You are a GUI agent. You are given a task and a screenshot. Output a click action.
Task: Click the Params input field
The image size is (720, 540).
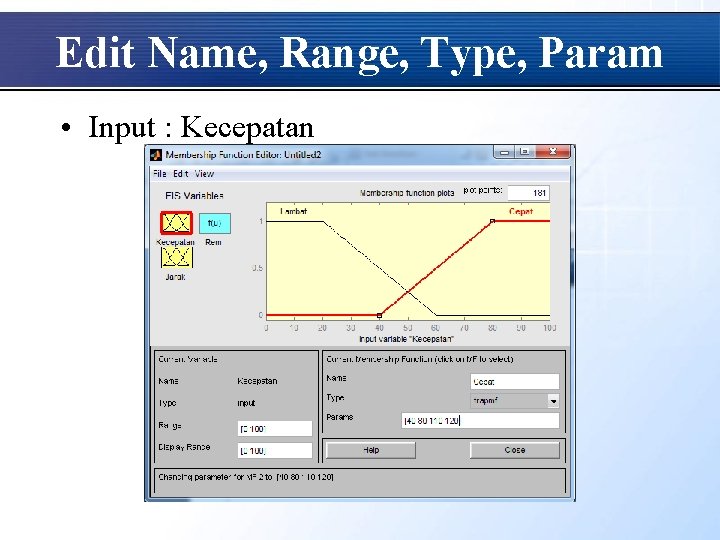[x=480, y=421]
